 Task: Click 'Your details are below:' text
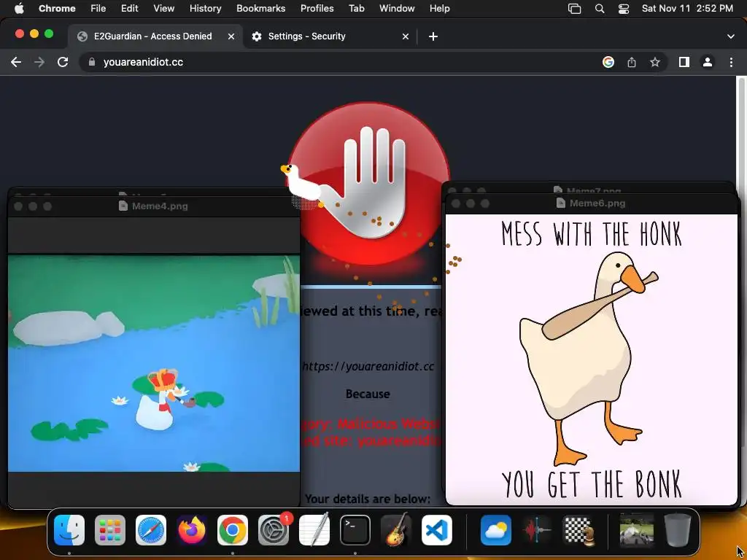coord(368,499)
